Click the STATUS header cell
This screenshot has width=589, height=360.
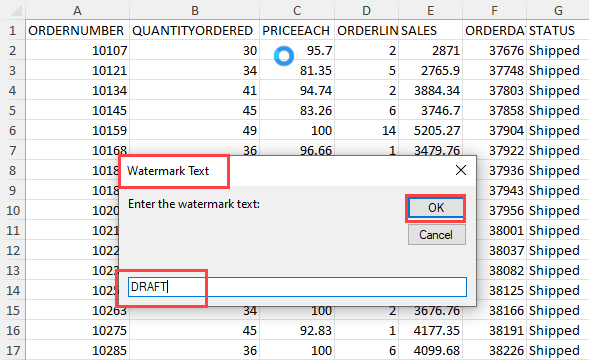tap(558, 30)
